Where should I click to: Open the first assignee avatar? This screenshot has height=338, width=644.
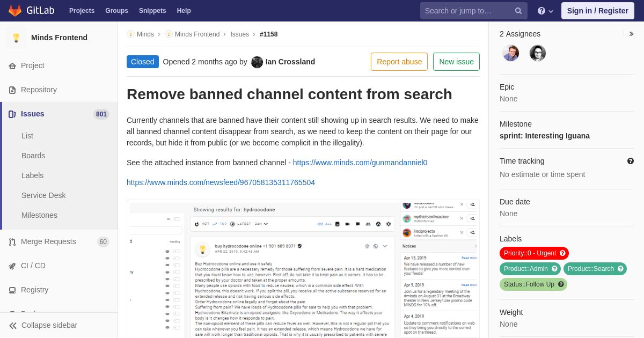coord(510,53)
